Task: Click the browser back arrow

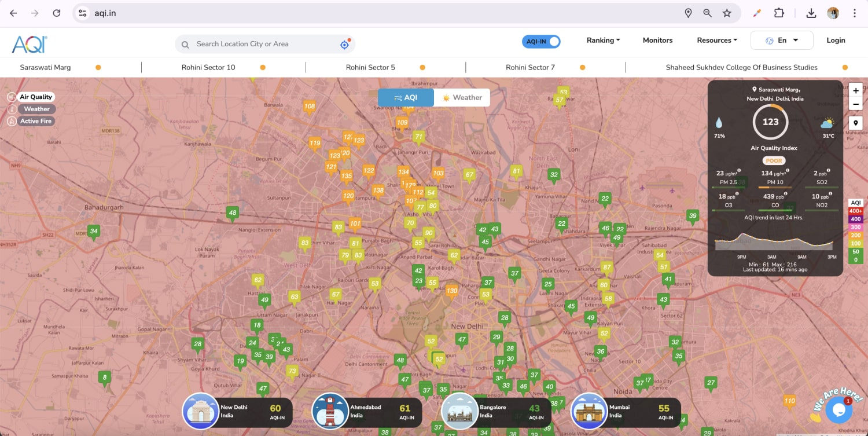Action: point(13,13)
